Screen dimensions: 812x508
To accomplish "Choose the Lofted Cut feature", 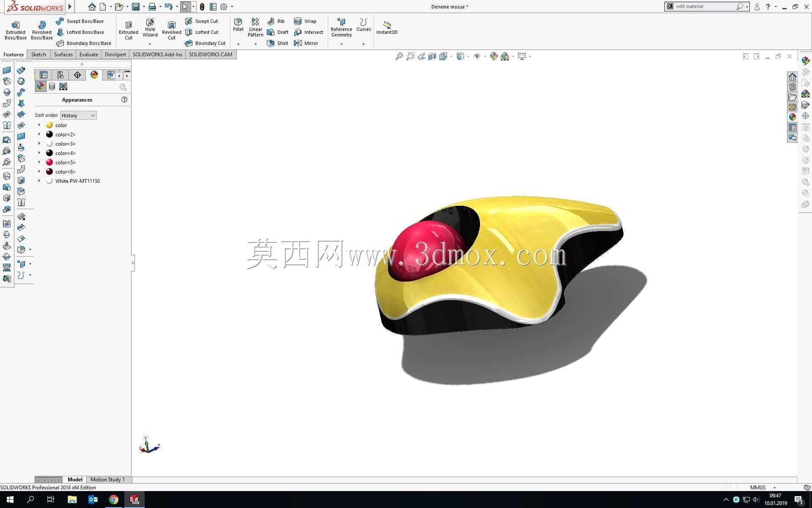I will pyautogui.click(x=202, y=32).
